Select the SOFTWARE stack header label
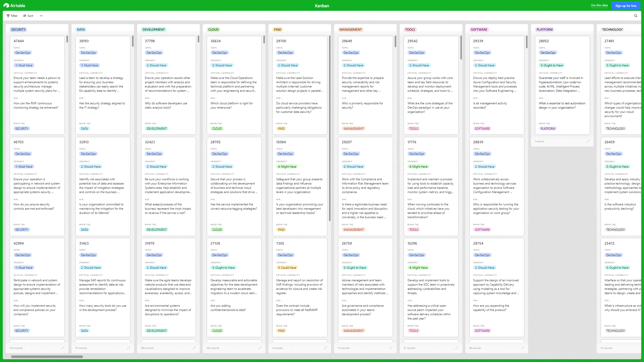 (479, 29)
